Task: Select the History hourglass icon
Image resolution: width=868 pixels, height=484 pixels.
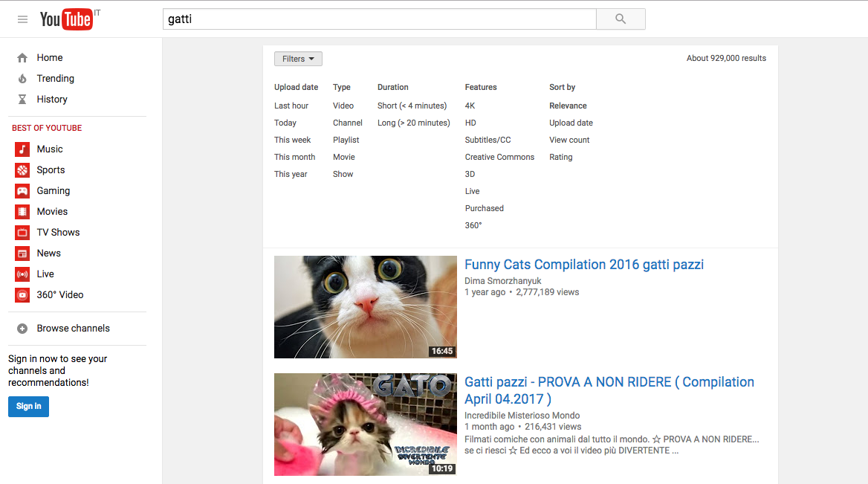Action: pyautogui.click(x=22, y=100)
